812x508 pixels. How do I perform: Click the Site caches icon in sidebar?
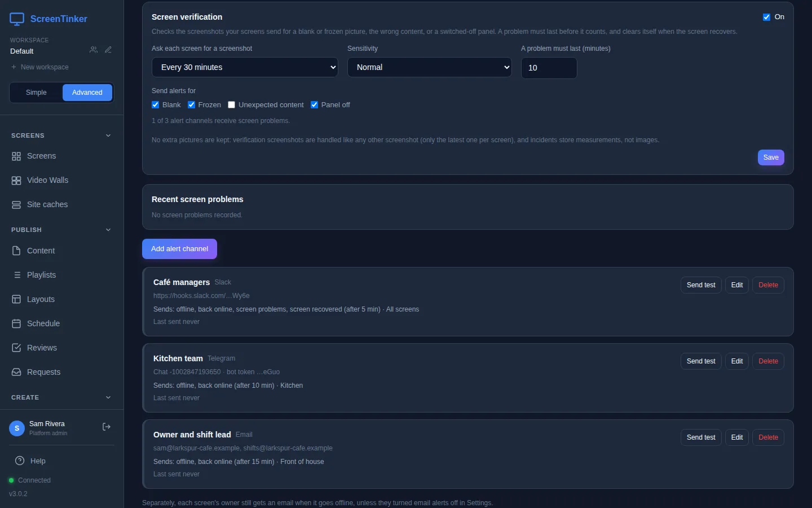pyautogui.click(x=16, y=205)
